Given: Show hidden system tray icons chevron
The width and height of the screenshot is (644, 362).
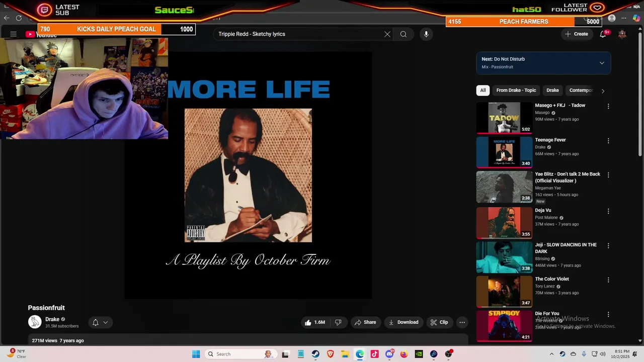Looking at the screenshot, I should (551, 354).
